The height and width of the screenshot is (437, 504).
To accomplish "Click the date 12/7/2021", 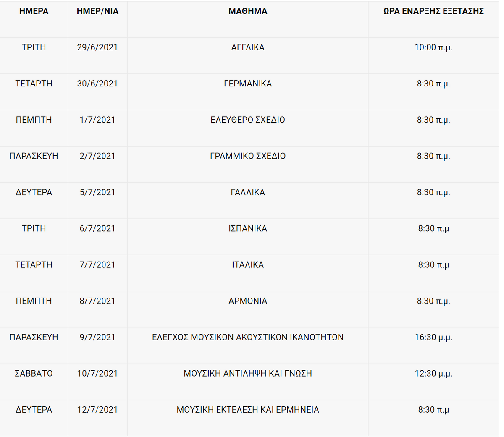I will pyautogui.click(x=97, y=410).
